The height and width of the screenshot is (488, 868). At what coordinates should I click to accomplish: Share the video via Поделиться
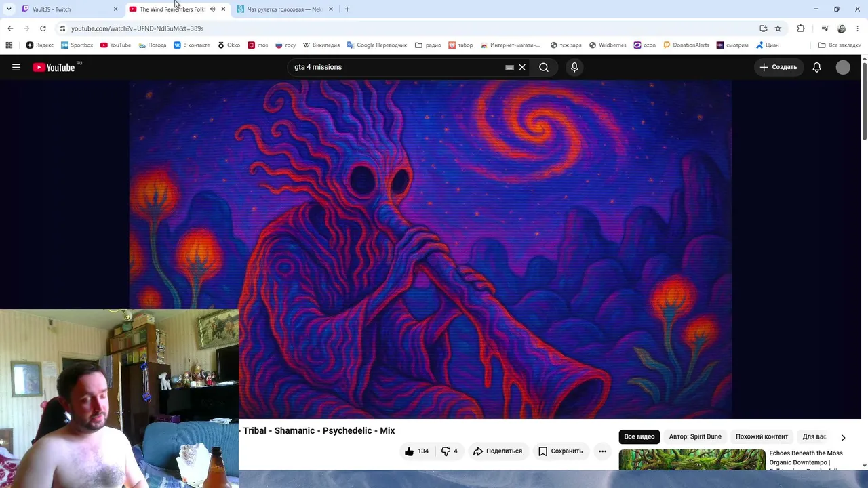[x=498, y=451]
